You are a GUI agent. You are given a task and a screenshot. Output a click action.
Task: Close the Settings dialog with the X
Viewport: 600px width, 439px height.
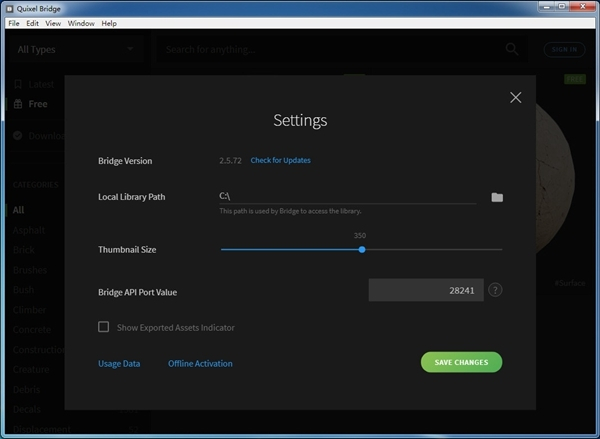point(516,97)
